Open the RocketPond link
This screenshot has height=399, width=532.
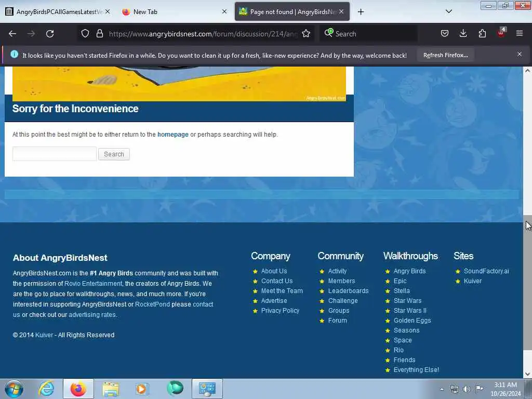[x=152, y=304]
